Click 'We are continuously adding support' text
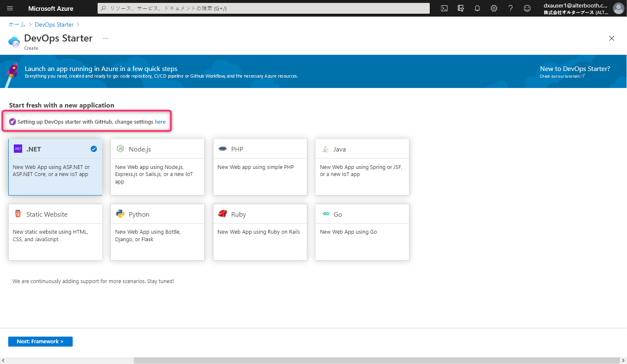This screenshot has height=364, width=627. [93, 281]
